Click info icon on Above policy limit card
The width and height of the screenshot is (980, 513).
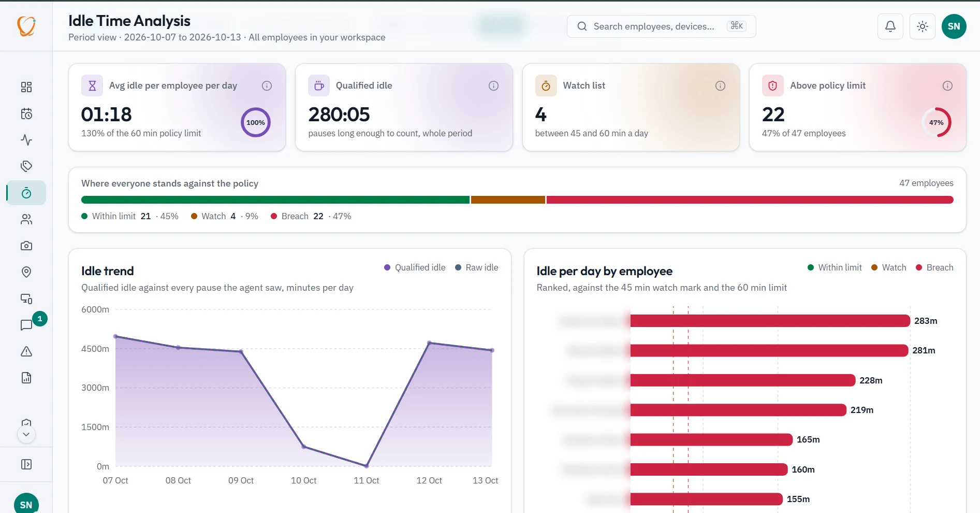[947, 85]
